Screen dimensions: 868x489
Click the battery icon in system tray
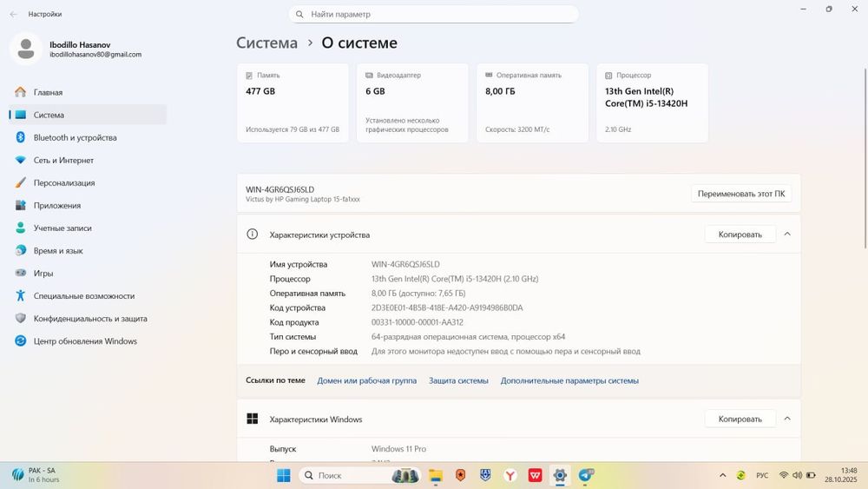point(811,475)
